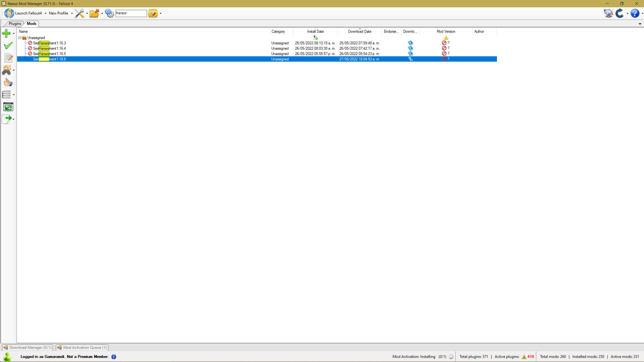Click the Total mods: 260 status text

click(553, 357)
